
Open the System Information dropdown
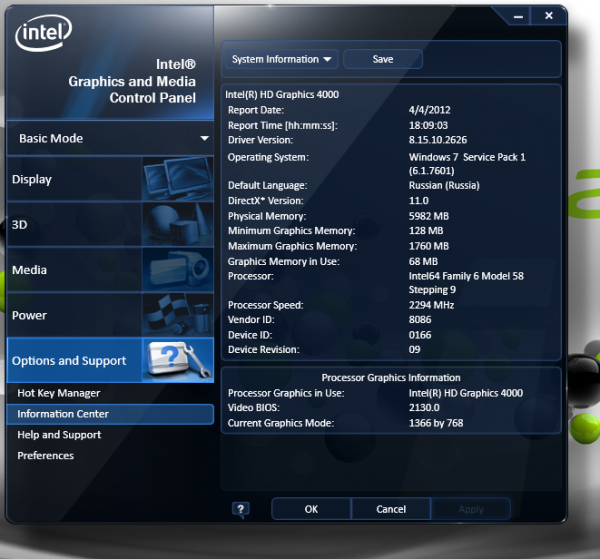click(282, 59)
